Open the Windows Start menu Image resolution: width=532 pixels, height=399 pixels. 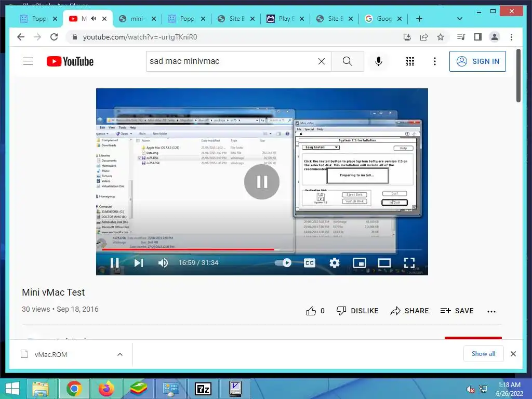[x=12, y=389]
